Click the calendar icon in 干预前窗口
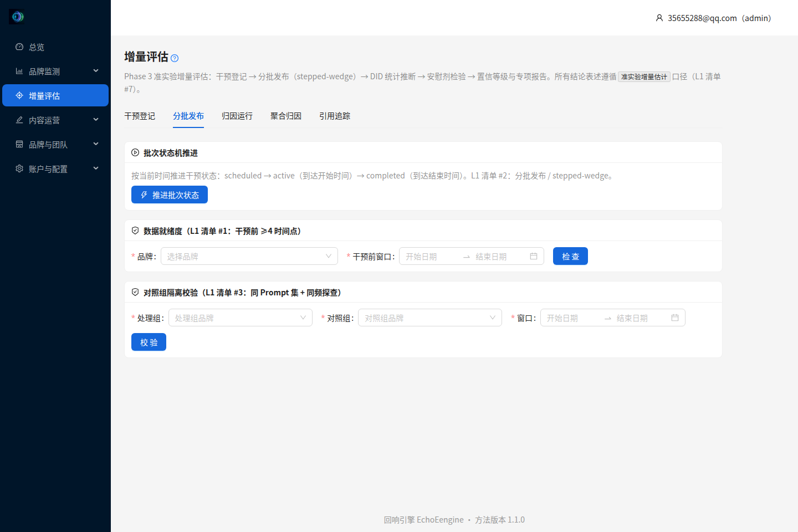Image resolution: width=798 pixels, height=532 pixels. click(534, 256)
